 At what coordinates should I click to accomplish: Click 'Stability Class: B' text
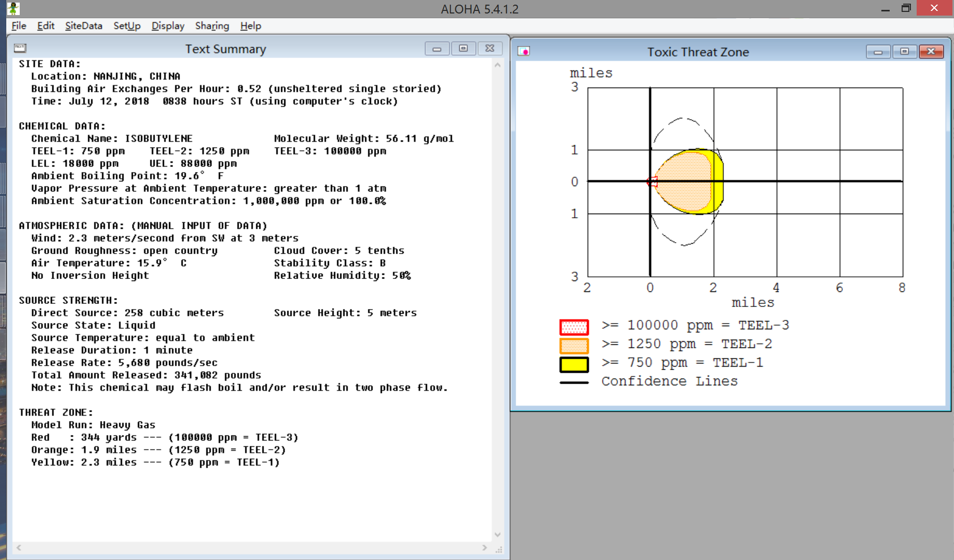[330, 263]
